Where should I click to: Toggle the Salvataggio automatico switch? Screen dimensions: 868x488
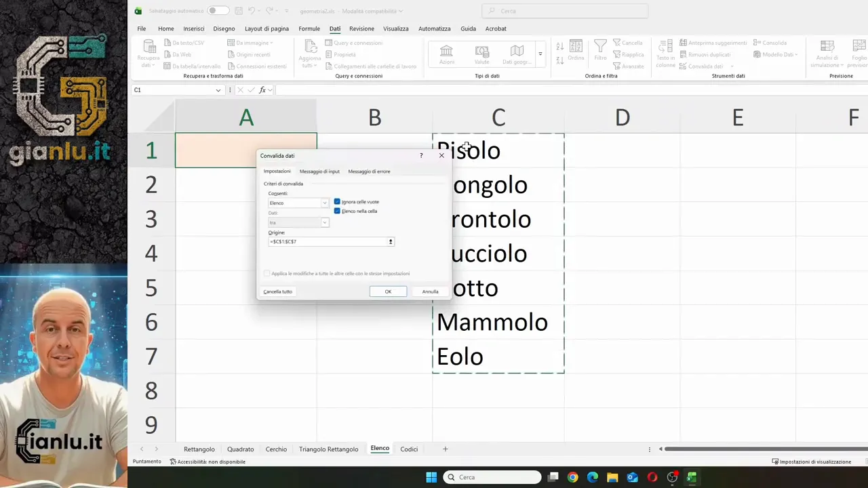pos(218,11)
